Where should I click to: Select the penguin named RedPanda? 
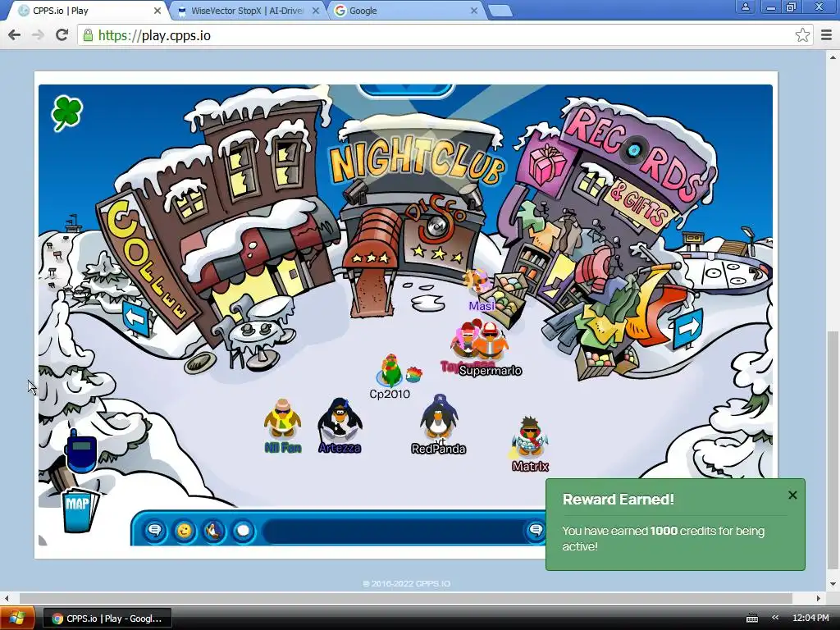coord(438,418)
